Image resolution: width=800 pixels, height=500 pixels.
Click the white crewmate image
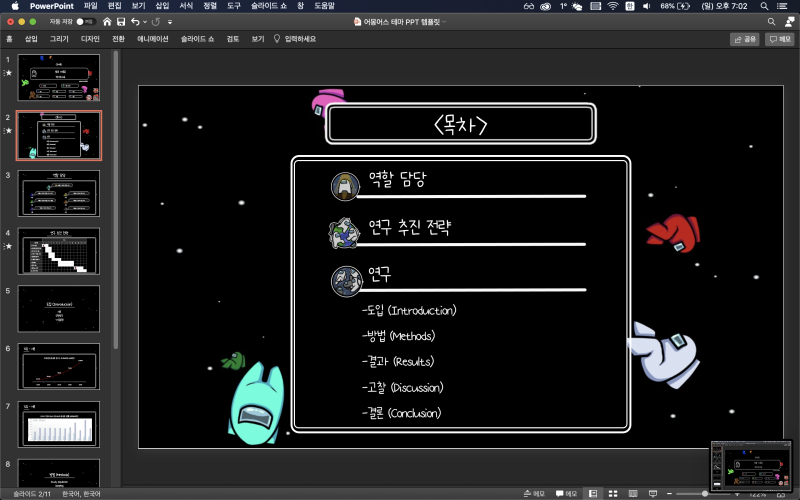(663, 355)
